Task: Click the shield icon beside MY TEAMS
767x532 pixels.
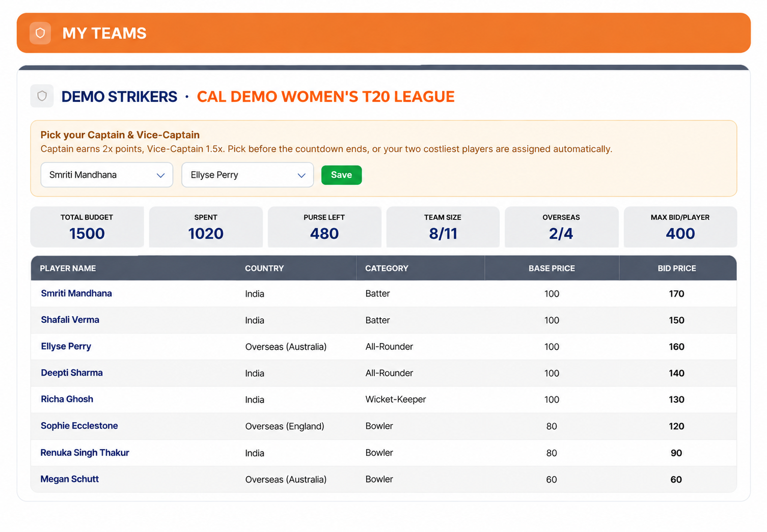Action: coord(40,33)
